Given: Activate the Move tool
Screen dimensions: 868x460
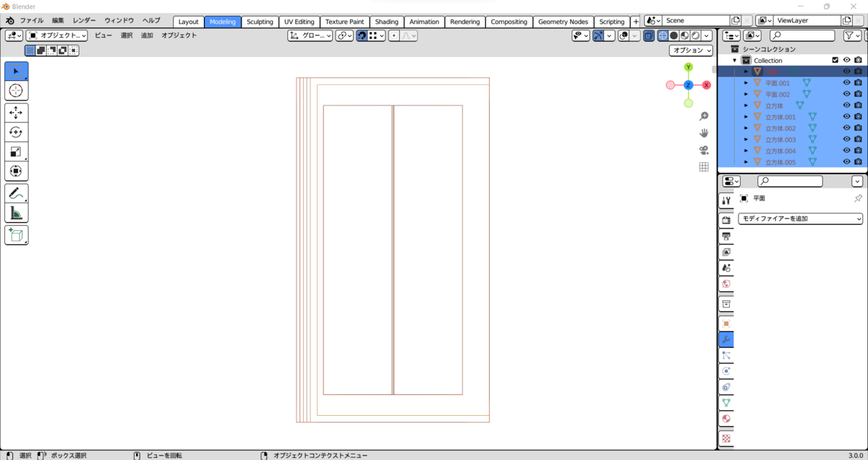Looking at the screenshot, I should pos(16,113).
